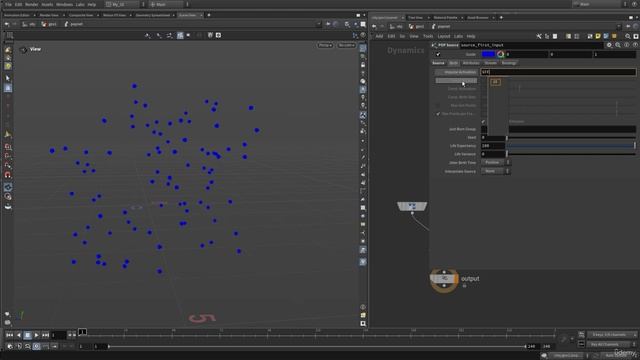This screenshot has width=640, height=360.
Task: Open the Windows menu
Action: [x=64, y=4]
